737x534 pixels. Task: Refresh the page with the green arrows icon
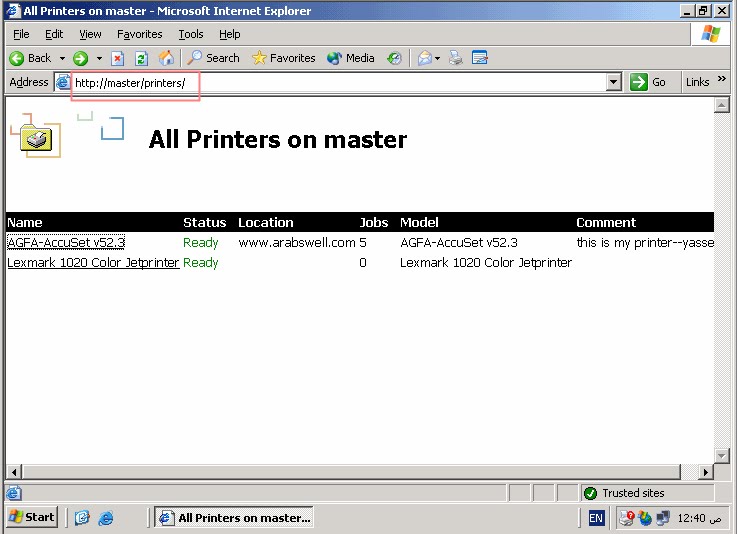point(141,58)
